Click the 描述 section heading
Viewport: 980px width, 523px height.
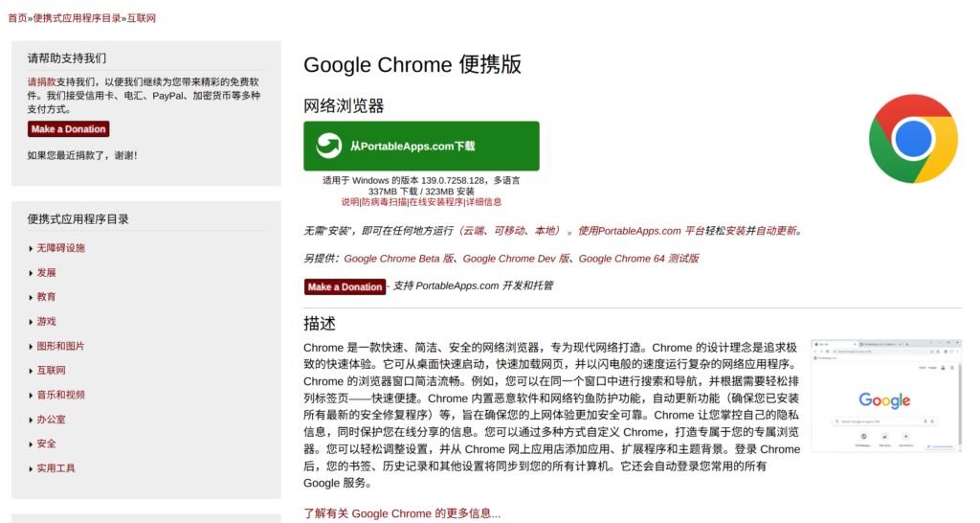click(x=320, y=324)
